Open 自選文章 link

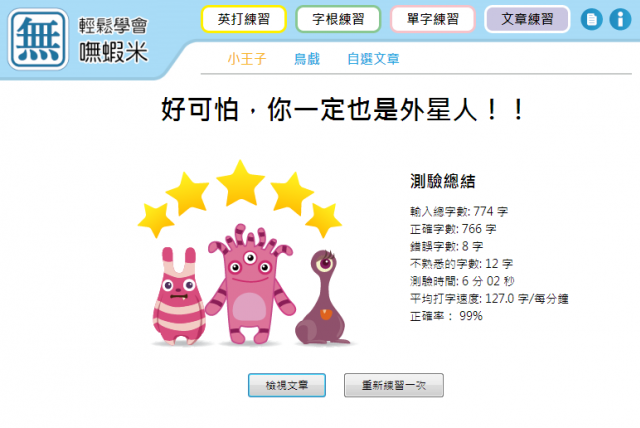tap(373, 59)
